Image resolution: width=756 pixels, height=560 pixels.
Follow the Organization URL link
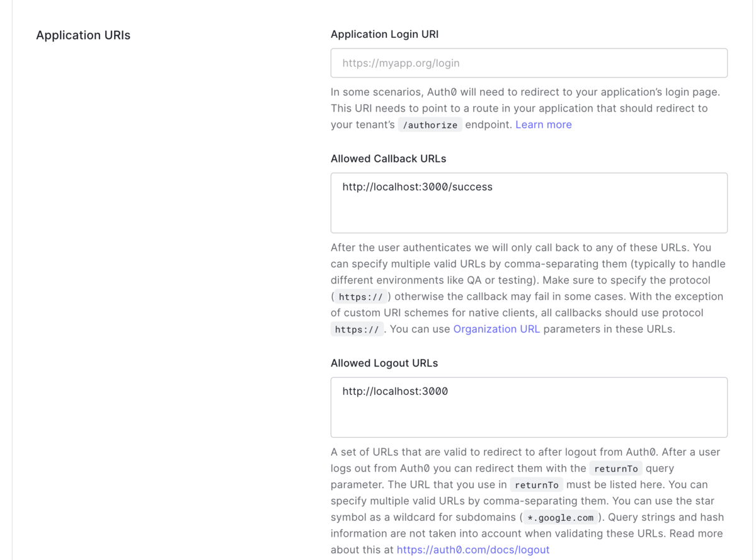coord(496,329)
